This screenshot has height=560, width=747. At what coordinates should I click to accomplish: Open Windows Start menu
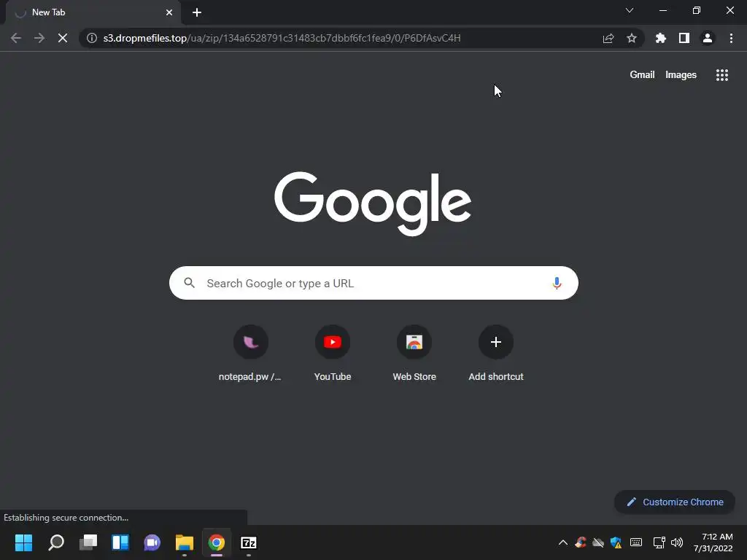tap(24, 542)
